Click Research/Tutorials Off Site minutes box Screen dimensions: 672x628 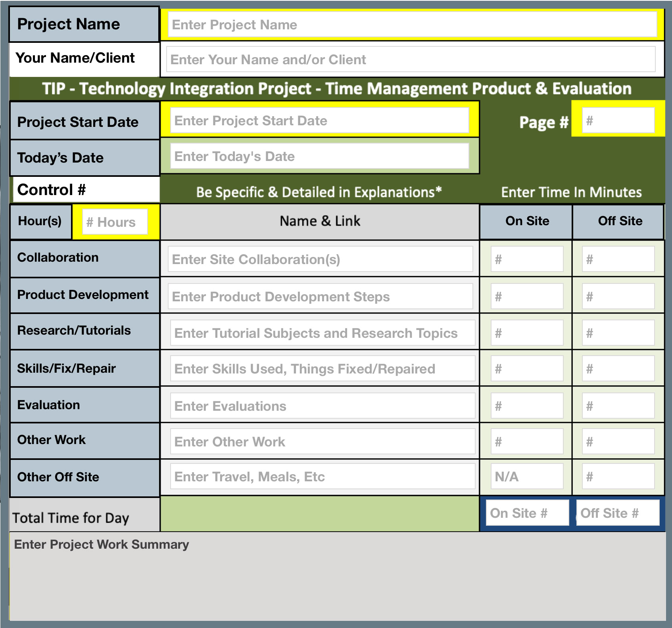[x=618, y=333]
